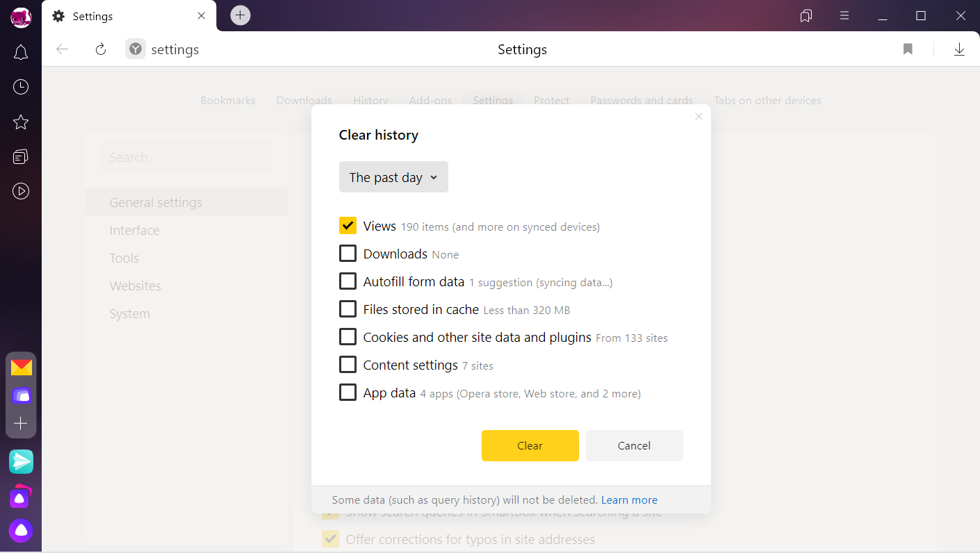Click the browser profile avatar icon
This screenshot has width=980, height=553.
coord(21,17)
